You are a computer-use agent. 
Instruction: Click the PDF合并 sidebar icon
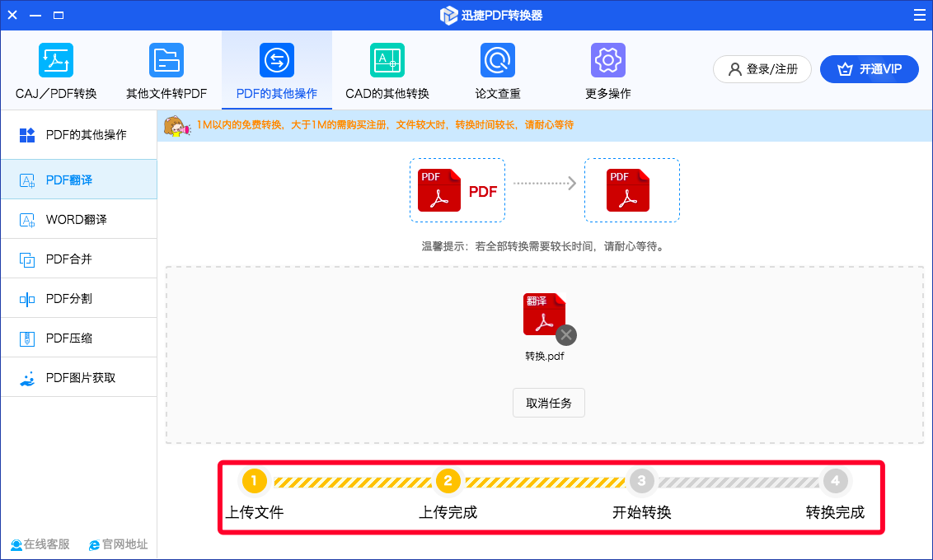point(26,259)
